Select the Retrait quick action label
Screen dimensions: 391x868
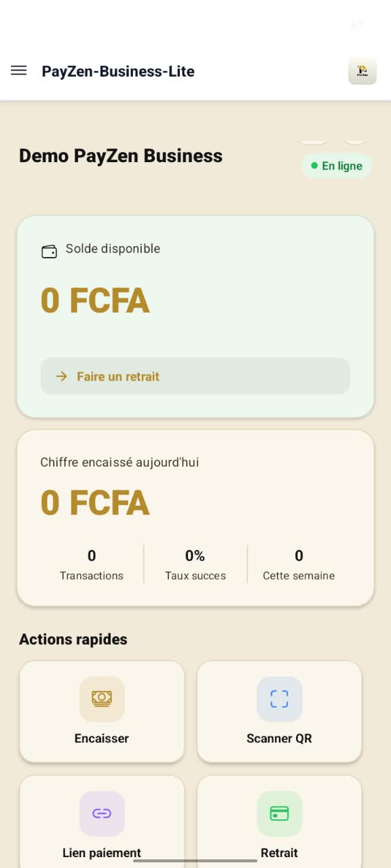point(279,853)
